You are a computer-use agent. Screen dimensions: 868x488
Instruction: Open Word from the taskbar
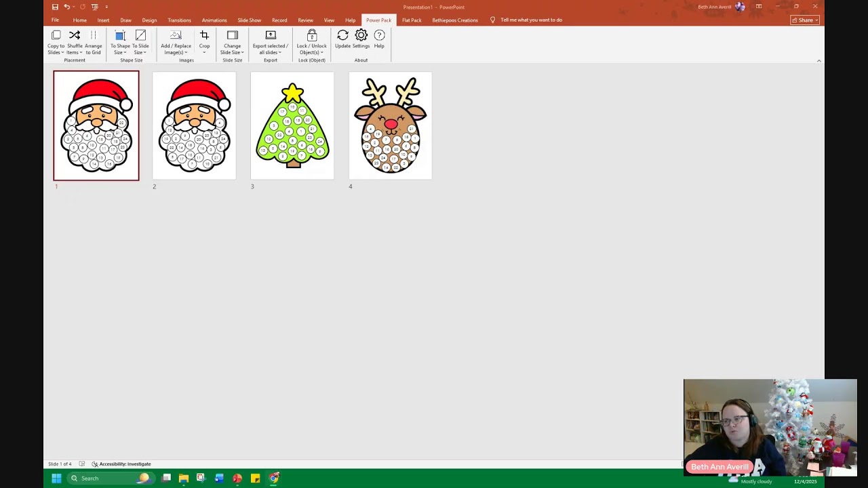click(x=219, y=479)
